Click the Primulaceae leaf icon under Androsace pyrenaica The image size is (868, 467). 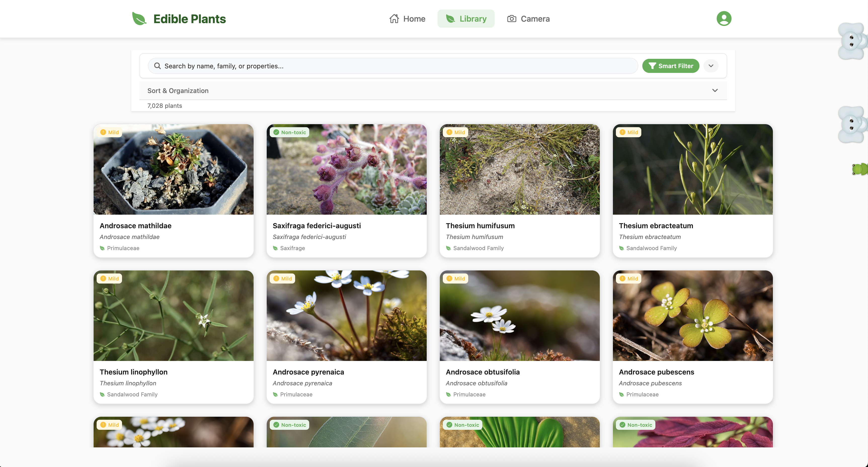275,394
